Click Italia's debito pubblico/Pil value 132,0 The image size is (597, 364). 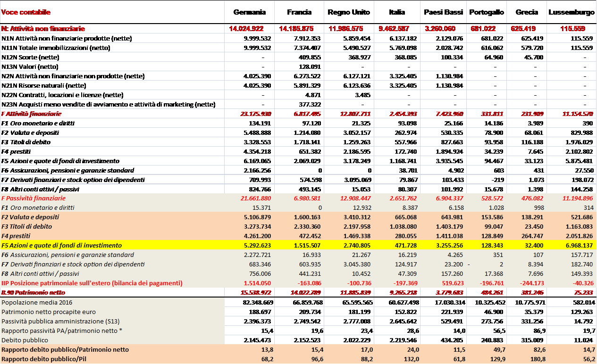coord(411,359)
